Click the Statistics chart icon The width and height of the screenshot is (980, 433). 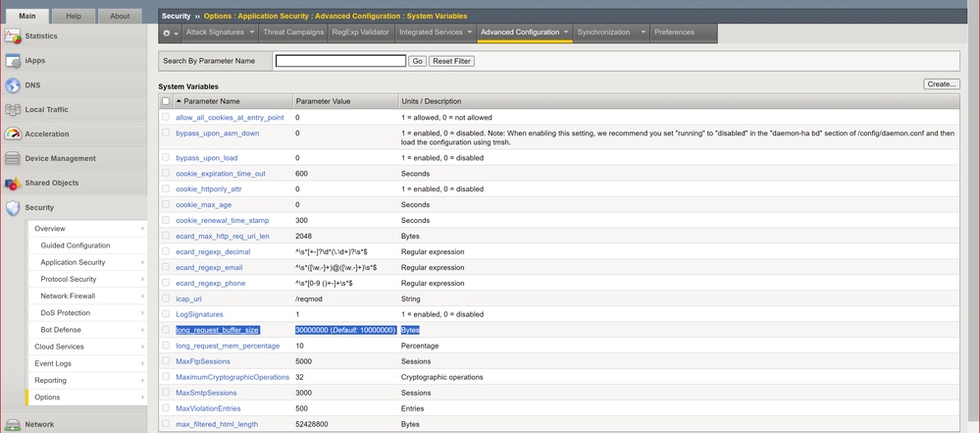click(13, 36)
